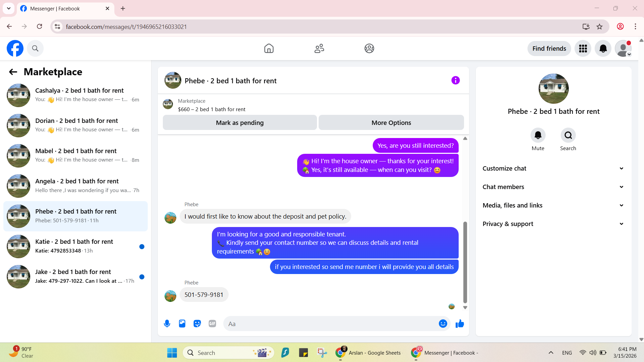Open the tab search dropdown arrow

pyautogui.click(x=9, y=8)
